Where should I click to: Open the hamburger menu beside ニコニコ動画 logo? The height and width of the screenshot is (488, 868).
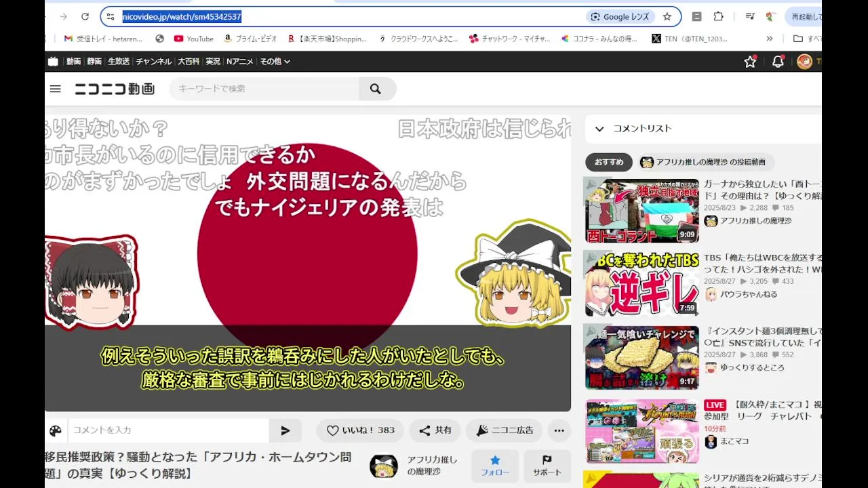click(x=56, y=89)
